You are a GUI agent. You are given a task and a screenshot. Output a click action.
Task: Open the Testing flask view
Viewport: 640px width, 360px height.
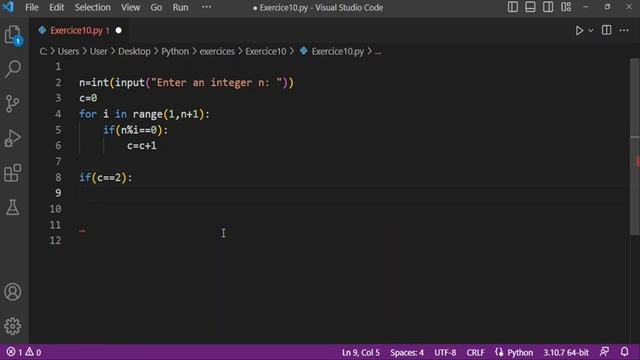click(13, 207)
